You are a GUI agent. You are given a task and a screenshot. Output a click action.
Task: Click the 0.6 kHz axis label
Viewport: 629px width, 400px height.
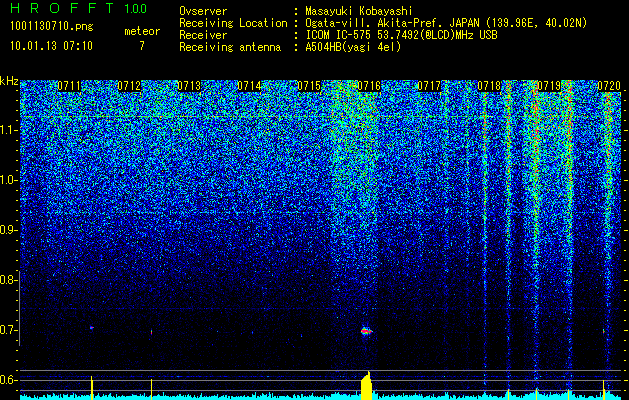[x=8, y=380]
